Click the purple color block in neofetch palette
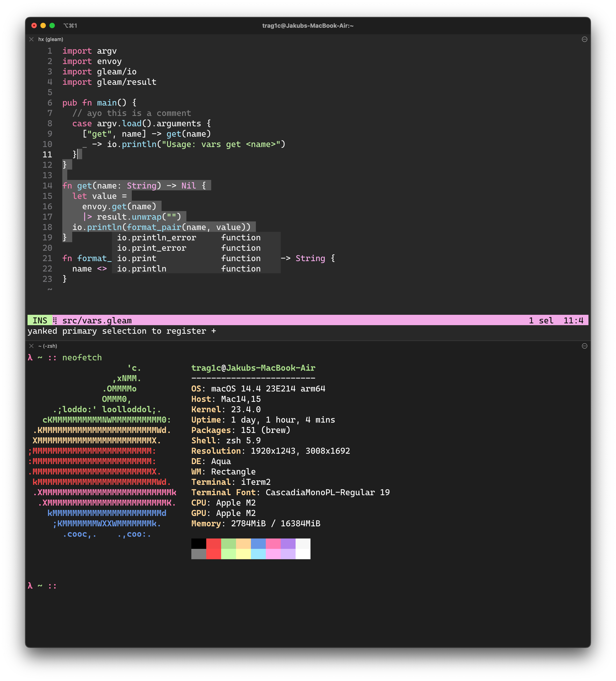616x681 pixels. [288, 543]
